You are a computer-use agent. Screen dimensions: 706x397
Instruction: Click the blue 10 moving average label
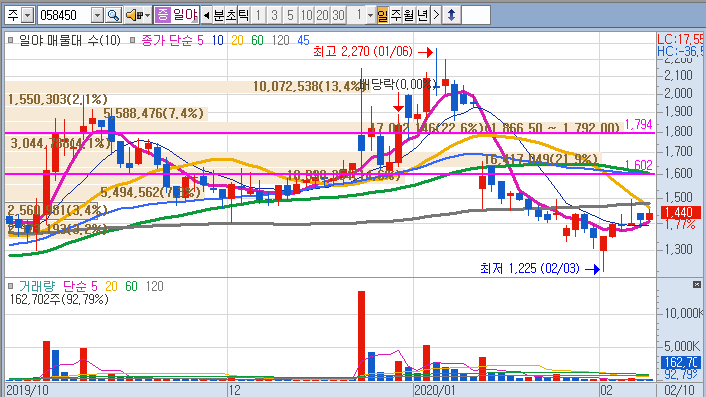click(x=217, y=41)
